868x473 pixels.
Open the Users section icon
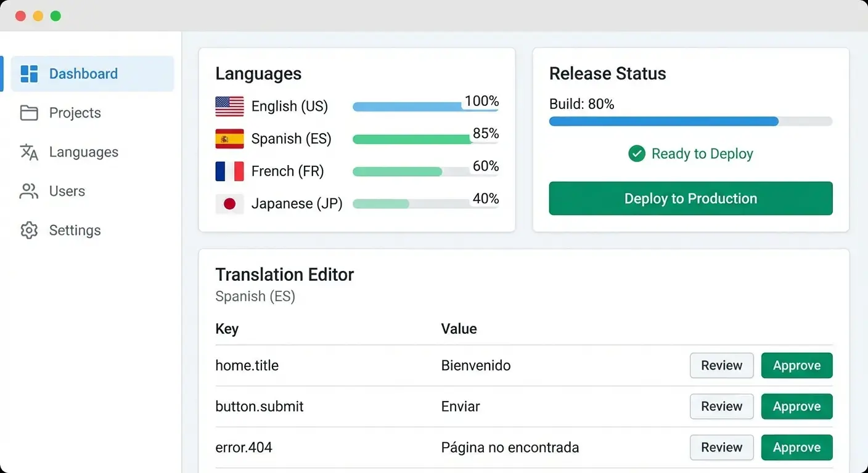click(x=28, y=191)
